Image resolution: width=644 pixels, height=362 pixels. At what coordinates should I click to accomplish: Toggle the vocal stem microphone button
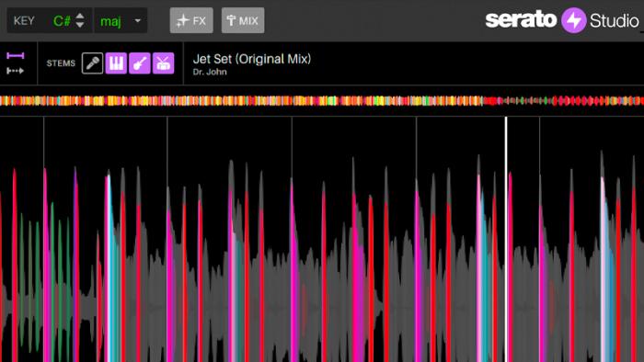[92, 63]
